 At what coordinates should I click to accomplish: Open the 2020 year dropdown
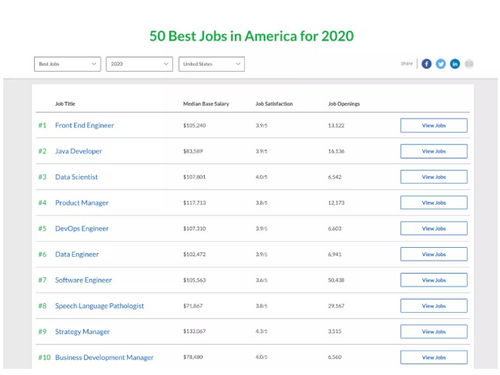[139, 64]
